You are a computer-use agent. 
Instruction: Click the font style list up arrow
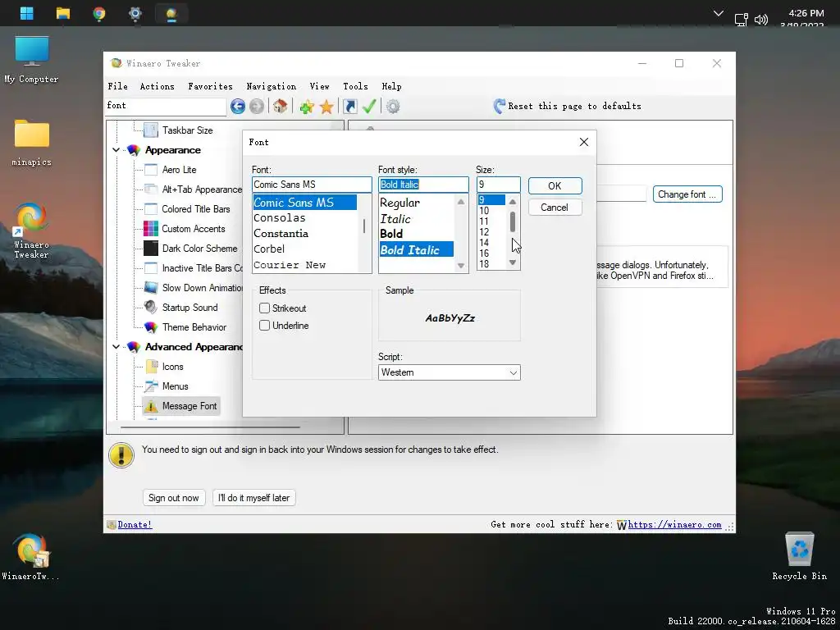461,202
